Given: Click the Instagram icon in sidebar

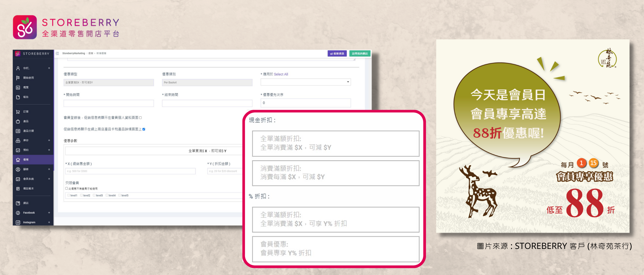Looking at the screenshot, I should pyautogui.click(x=18, y=223).
